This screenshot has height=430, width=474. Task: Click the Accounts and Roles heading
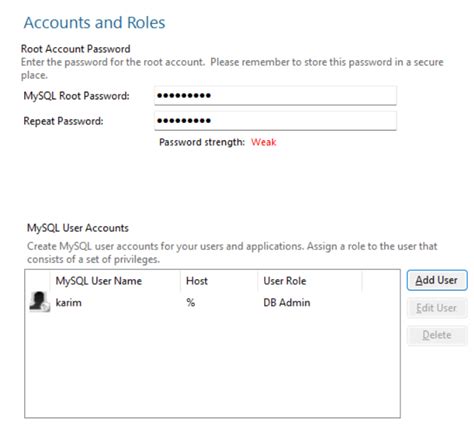click(x=94, y=23)
